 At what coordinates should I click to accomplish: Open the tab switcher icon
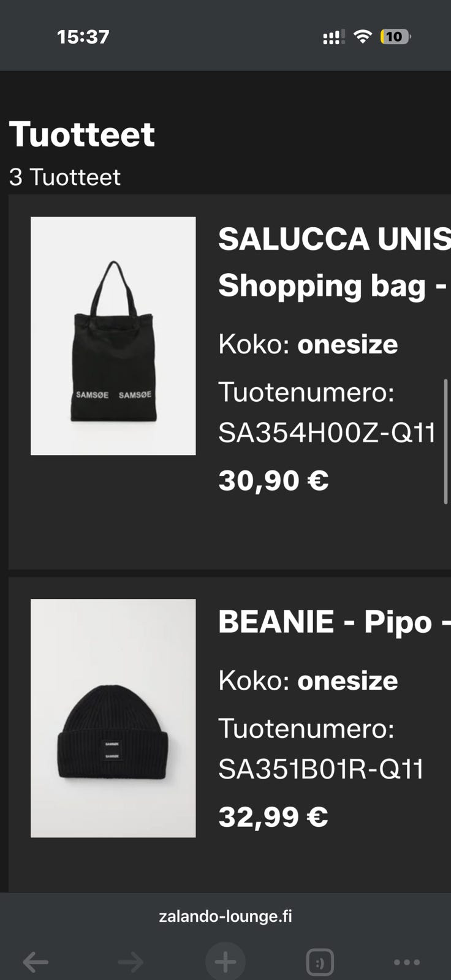click(x=319, y=962)
